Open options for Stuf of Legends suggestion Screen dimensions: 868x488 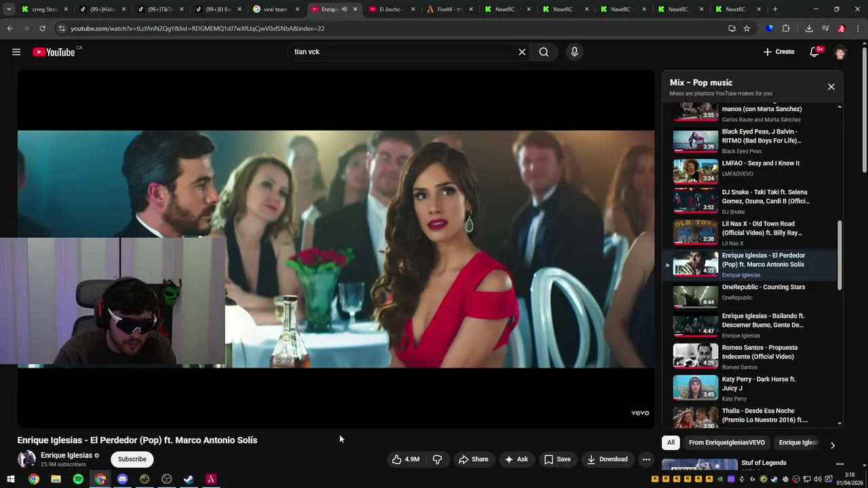pos(840,465)
